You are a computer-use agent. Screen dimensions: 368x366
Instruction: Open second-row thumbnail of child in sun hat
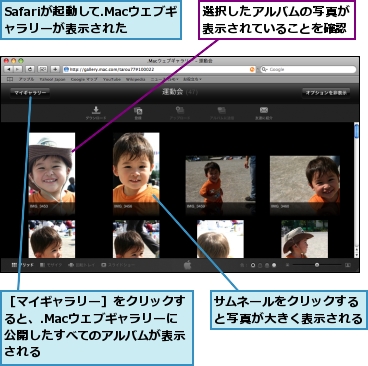(304, 239)
